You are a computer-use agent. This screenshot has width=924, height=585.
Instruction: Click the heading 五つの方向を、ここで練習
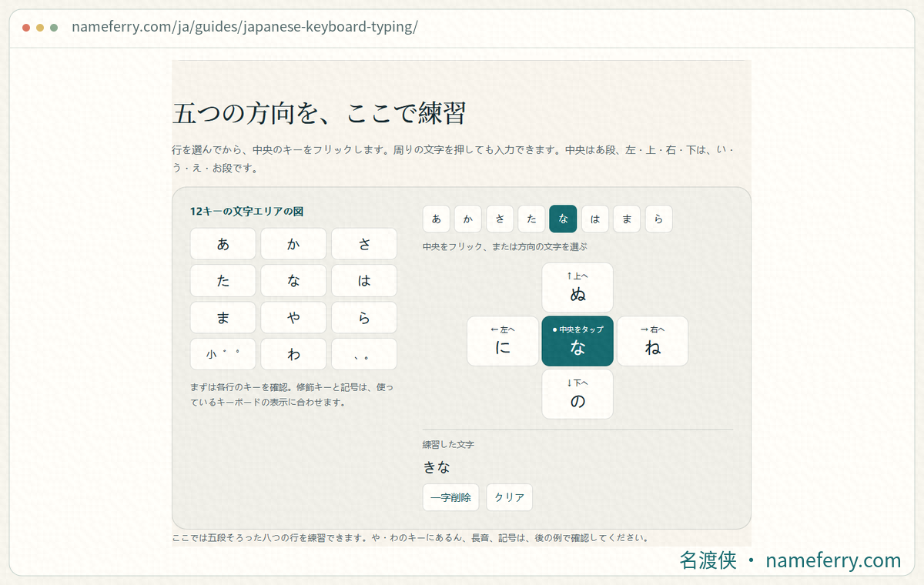click(x=320, y=114)
